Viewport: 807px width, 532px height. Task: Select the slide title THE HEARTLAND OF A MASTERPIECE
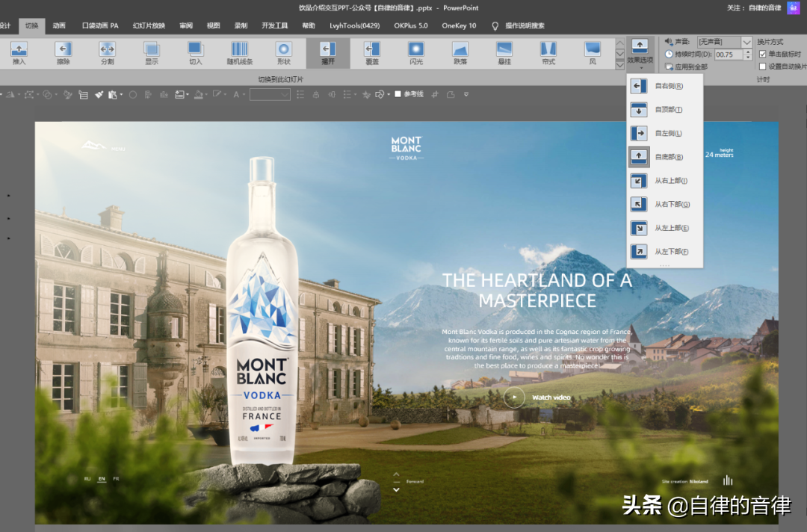click(537, 290)
